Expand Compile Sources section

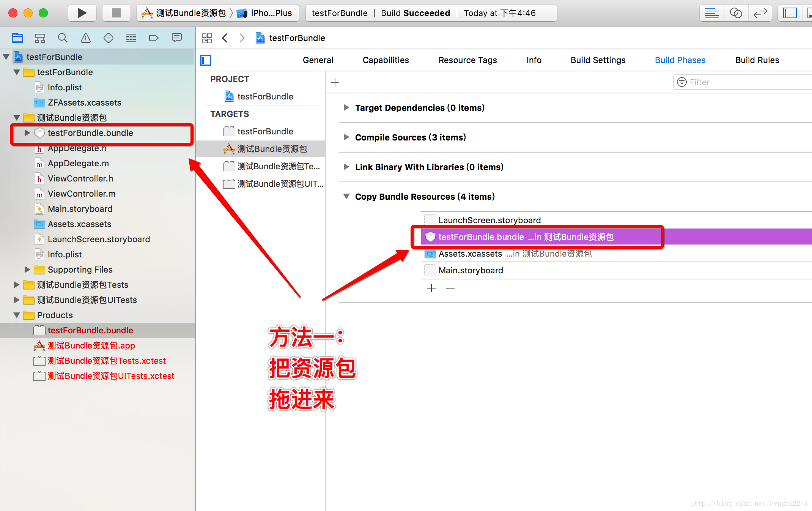(x=345, y=137)
